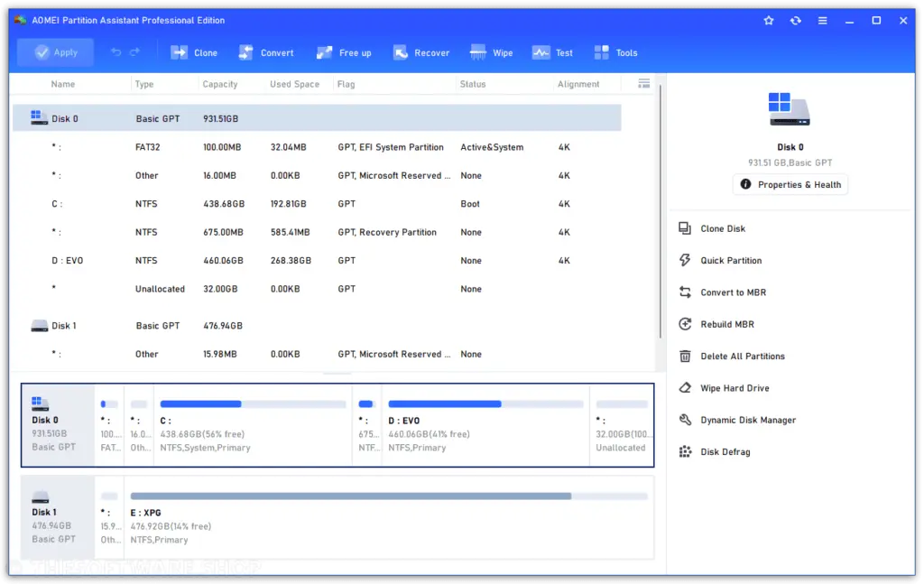This screenshot has width=924, height=584.
Task: Open the hamburger menu in title bar
Action: point(823,21)
